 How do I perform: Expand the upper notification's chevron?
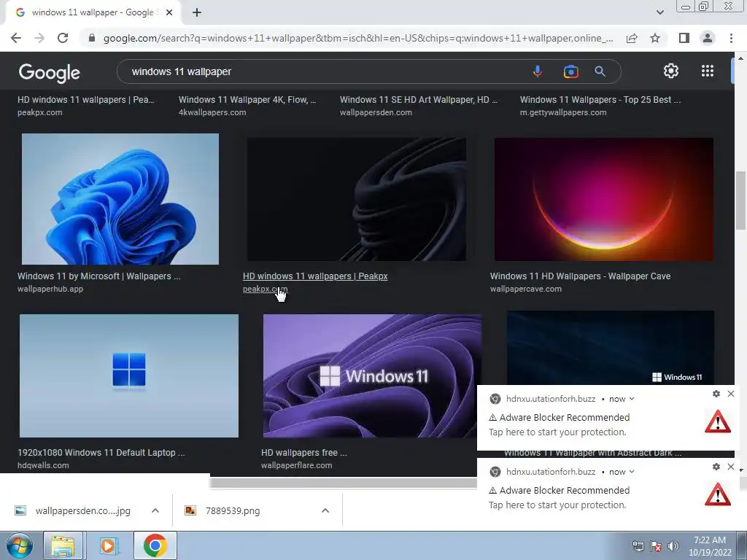pos(632,399)
